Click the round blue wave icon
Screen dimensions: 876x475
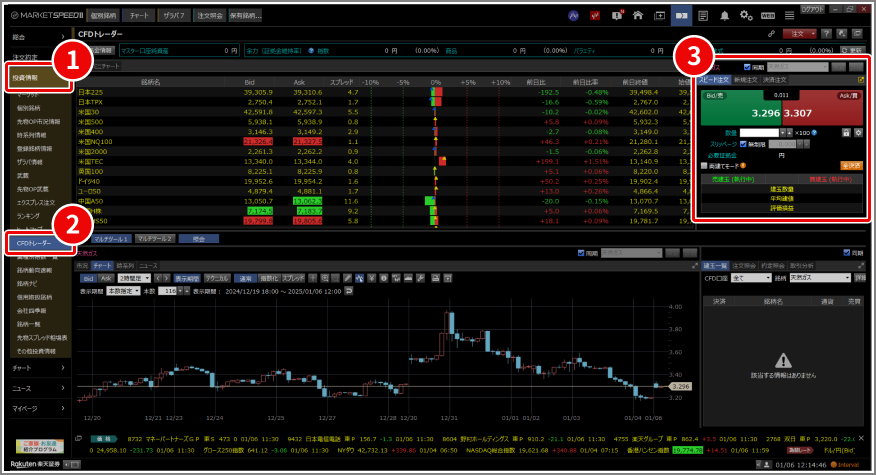(573, 16)
